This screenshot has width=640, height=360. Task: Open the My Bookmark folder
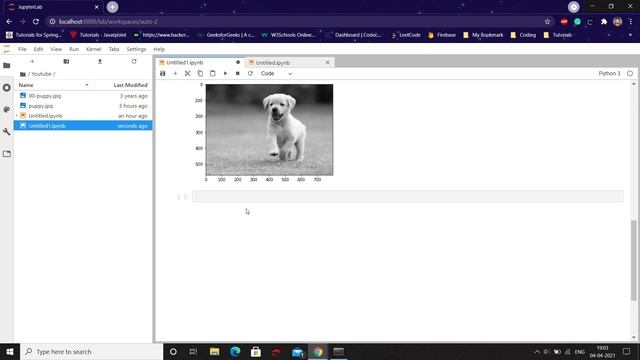[483, 35]
